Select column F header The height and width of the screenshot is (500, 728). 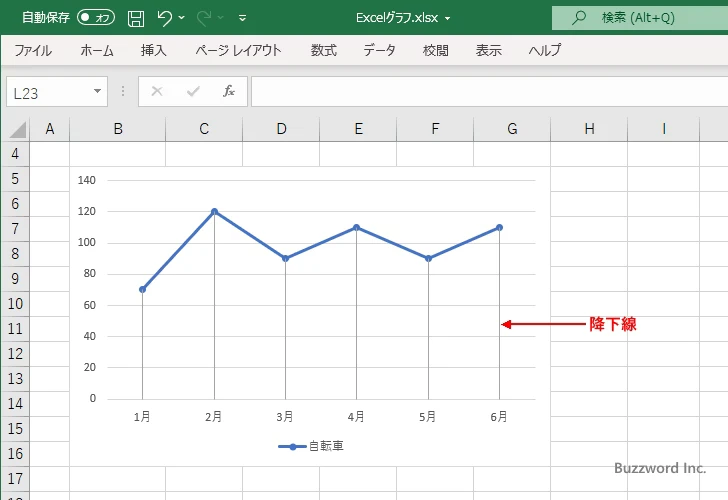pyautogui.click(x=435, y=129)
